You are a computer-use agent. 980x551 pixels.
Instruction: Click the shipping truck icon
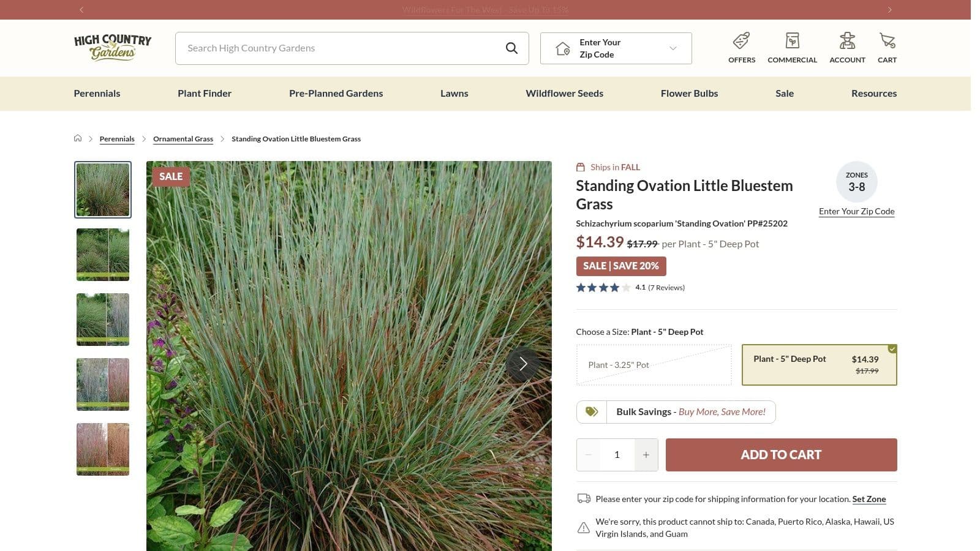tap(584, 499)
